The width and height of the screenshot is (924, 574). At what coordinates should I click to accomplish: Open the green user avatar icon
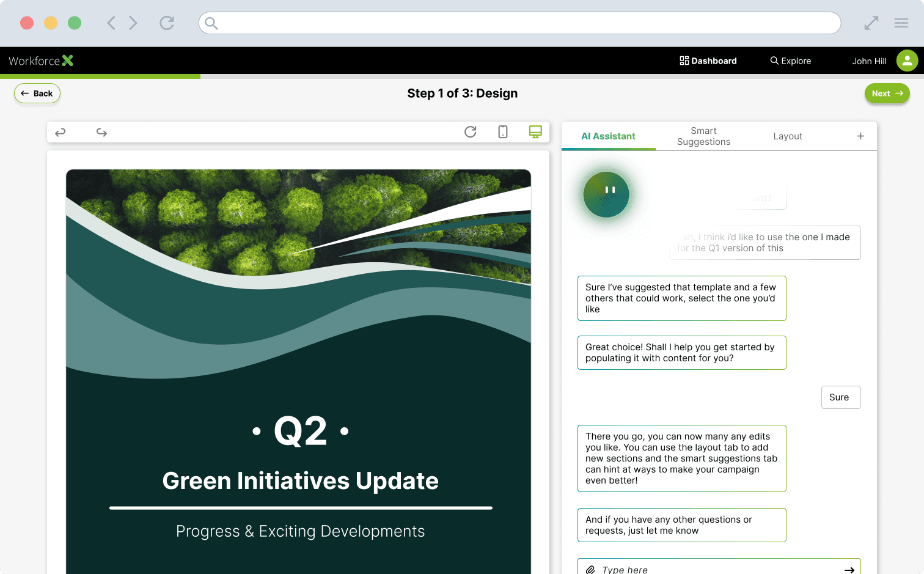click(x=907, y=61)
